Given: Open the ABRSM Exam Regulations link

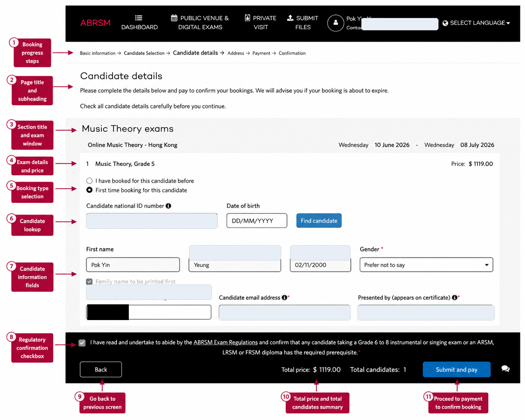Looking at the screenshot, I should 225,343.
